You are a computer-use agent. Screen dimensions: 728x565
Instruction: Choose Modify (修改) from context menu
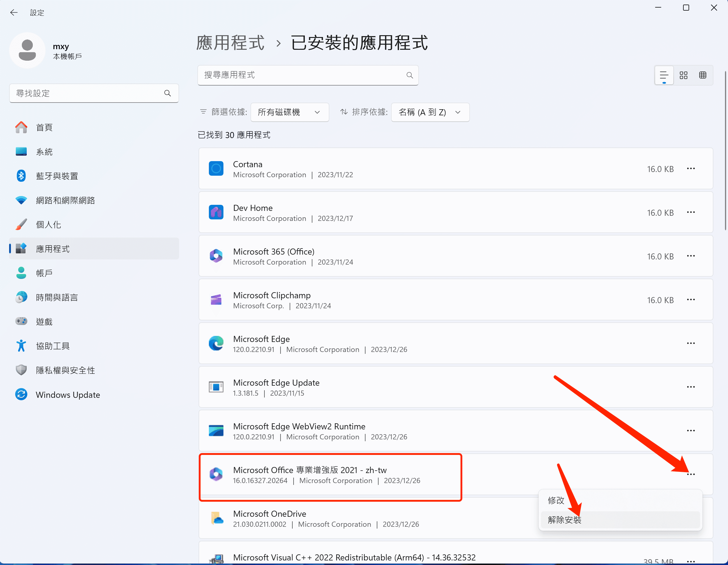coord(556,500)
